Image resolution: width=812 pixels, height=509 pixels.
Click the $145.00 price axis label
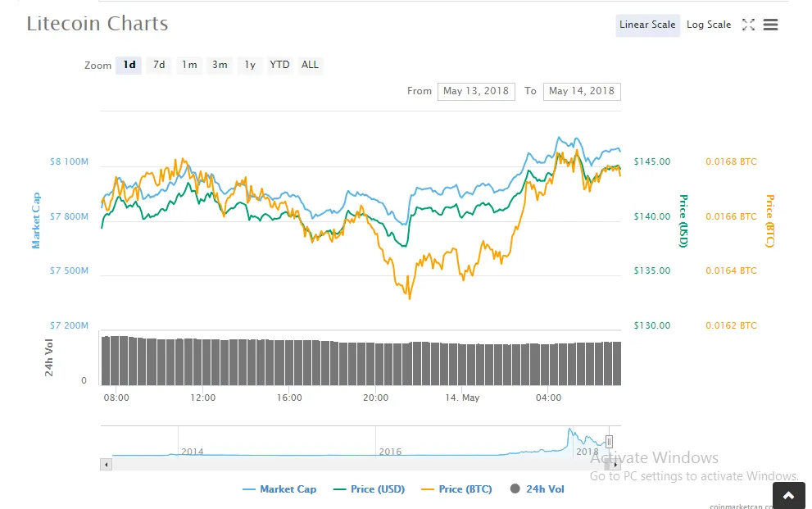[652, 161]
